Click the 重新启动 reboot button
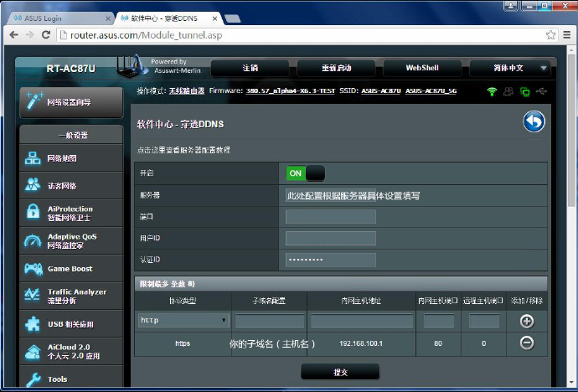Image resolution: width=578 pixels, height=392 pixels. click(x=336, y=68)
